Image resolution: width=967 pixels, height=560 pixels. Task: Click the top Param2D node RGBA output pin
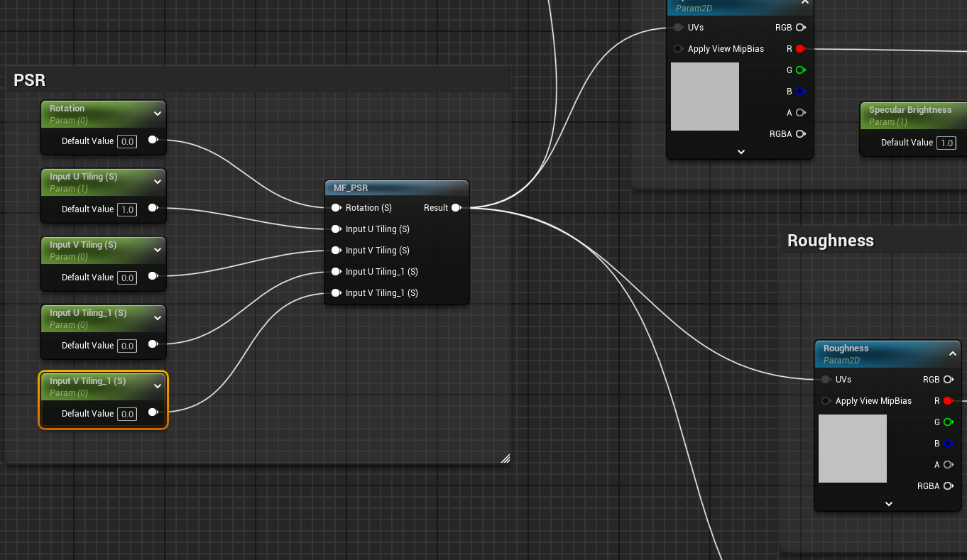point(800,134)
